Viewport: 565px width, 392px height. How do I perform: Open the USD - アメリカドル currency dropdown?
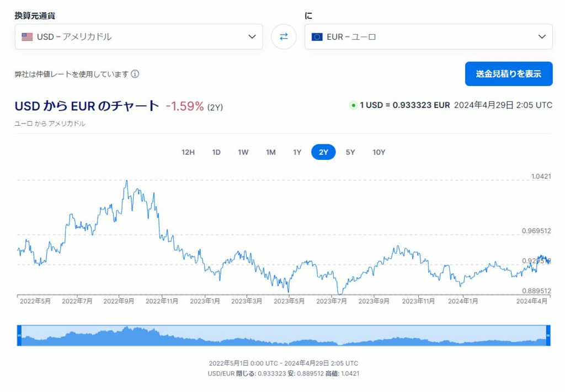click(138, 36)
